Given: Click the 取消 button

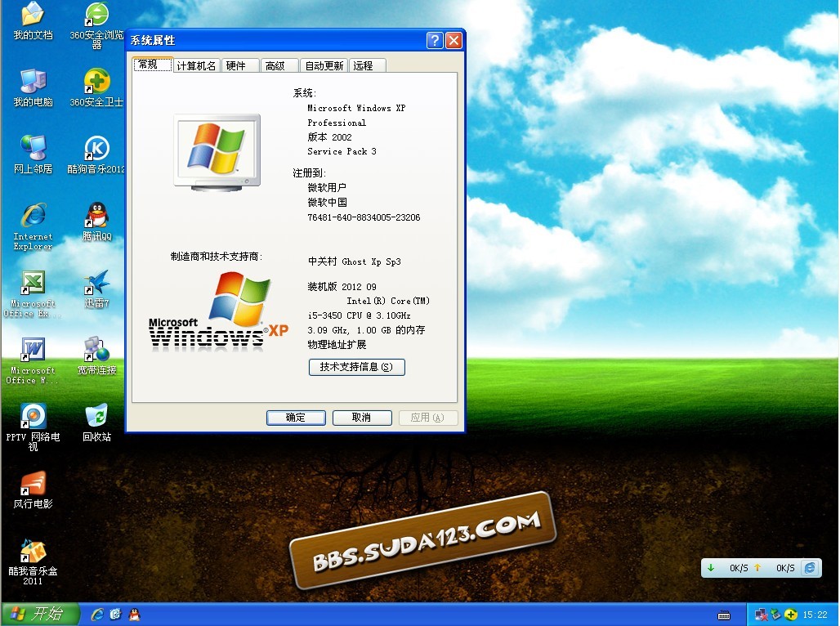Looking at the screenshot, I should (362, 418).
